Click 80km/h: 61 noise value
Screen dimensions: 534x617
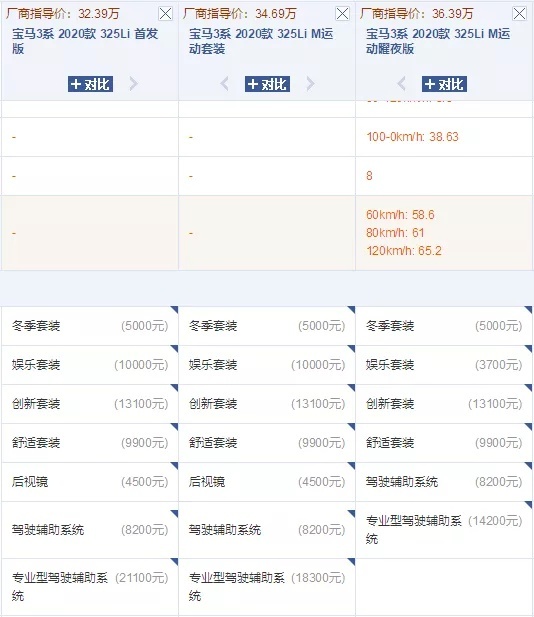click(395, 233)
